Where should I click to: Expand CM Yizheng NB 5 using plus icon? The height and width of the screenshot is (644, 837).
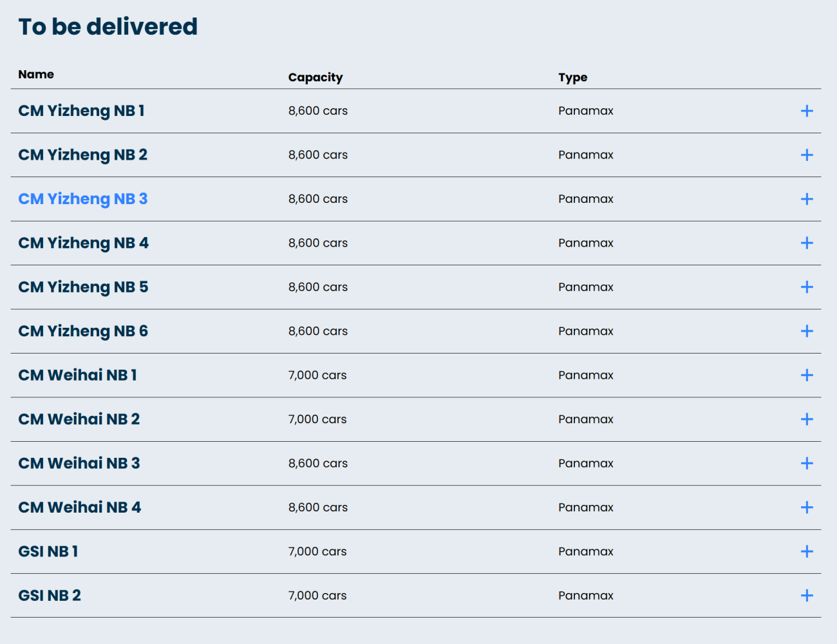(x=807, y=287)
